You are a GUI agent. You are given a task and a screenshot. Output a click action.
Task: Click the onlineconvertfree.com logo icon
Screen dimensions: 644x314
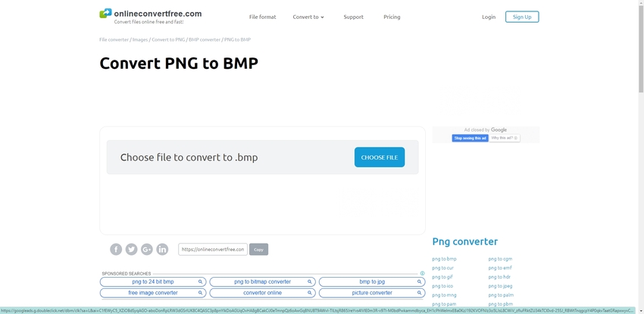click(105, 14)
